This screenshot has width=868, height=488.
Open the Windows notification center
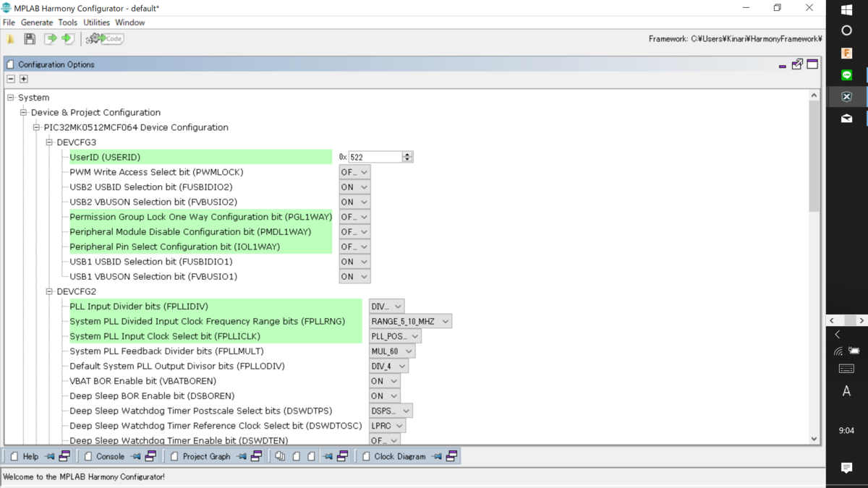(847, 468)
